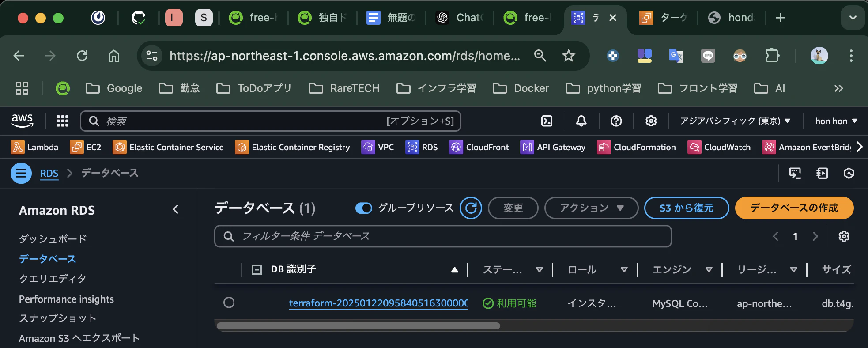Go to AWS console home logo
868x348 pixels.
(x=23, y=121)
